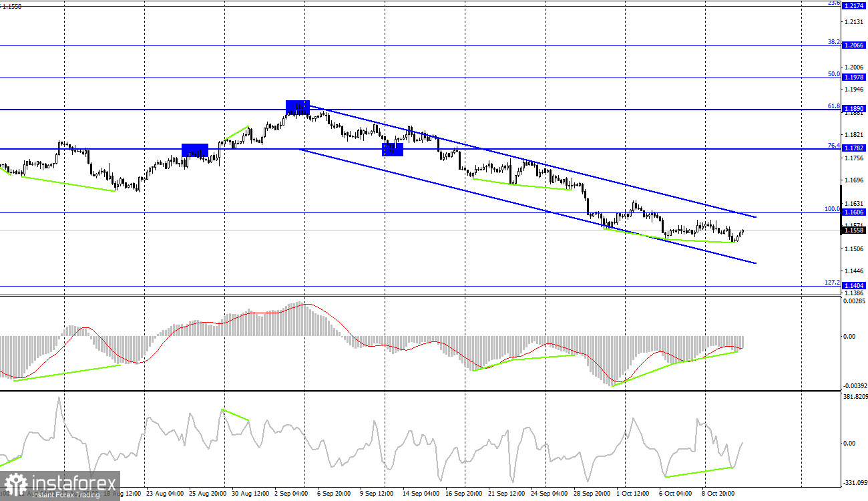Select the 0.00 label between 0.00285 and -0.00392
The width and height of the screenshot is (868, 501).
[x=851, y=336]
